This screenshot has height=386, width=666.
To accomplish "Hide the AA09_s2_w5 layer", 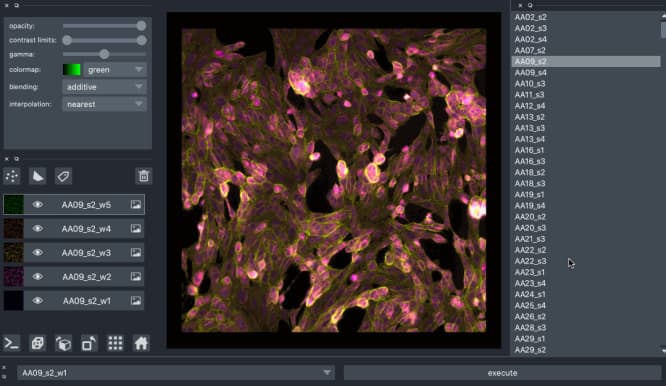I will (x=37, y=205).
